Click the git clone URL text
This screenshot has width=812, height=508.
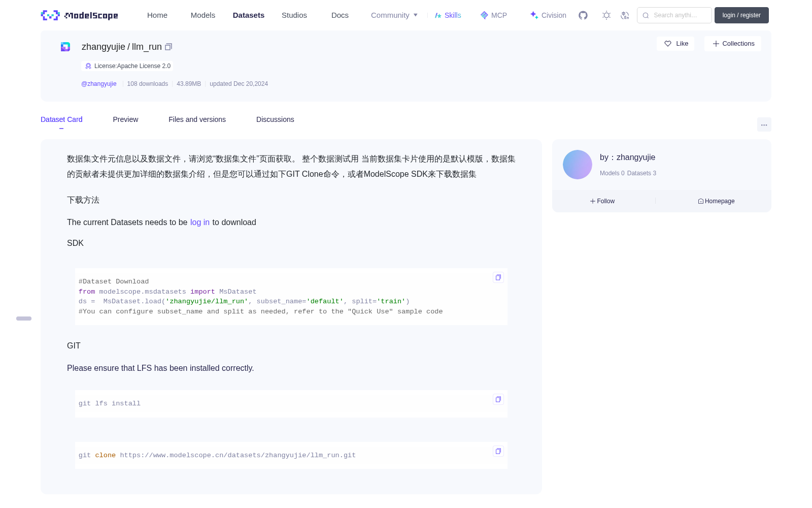(238, 455)
